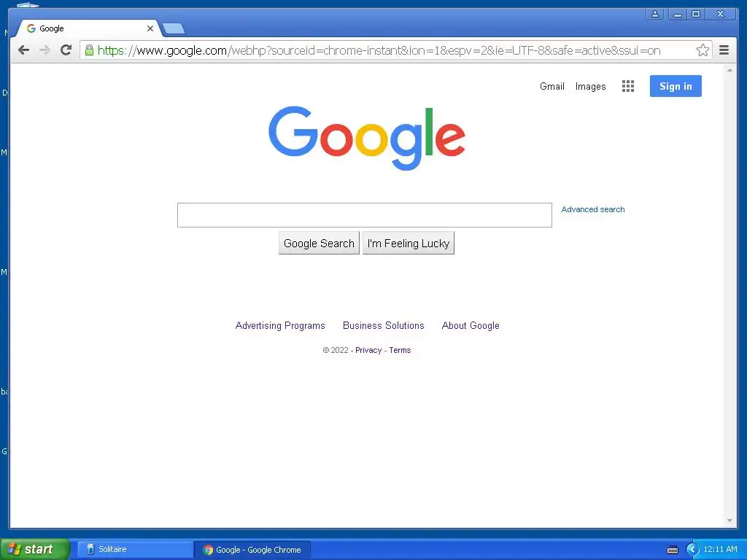Open Gmail link
The height and width of the screenshot is (560, 747).
click(x=551, y=86)
